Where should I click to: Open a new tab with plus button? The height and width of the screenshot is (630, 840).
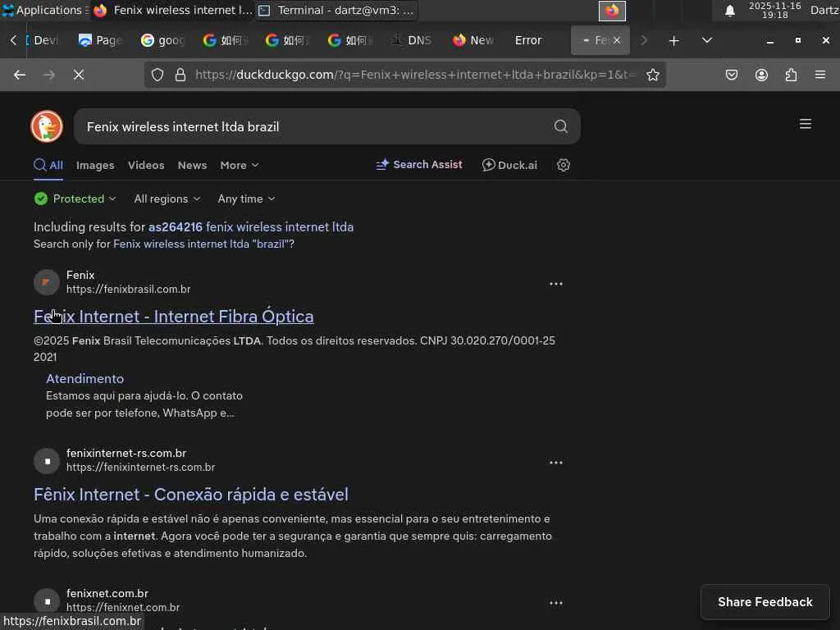tap(674, 41)
